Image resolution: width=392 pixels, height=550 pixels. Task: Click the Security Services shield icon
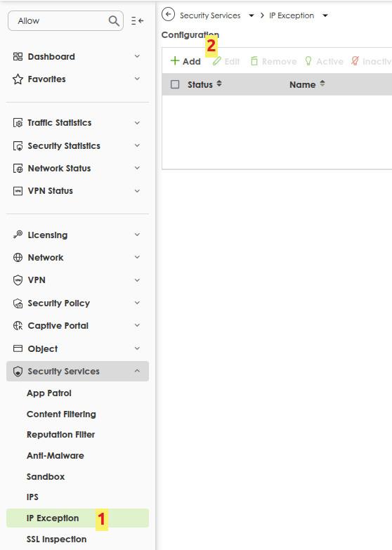[18, 372]
